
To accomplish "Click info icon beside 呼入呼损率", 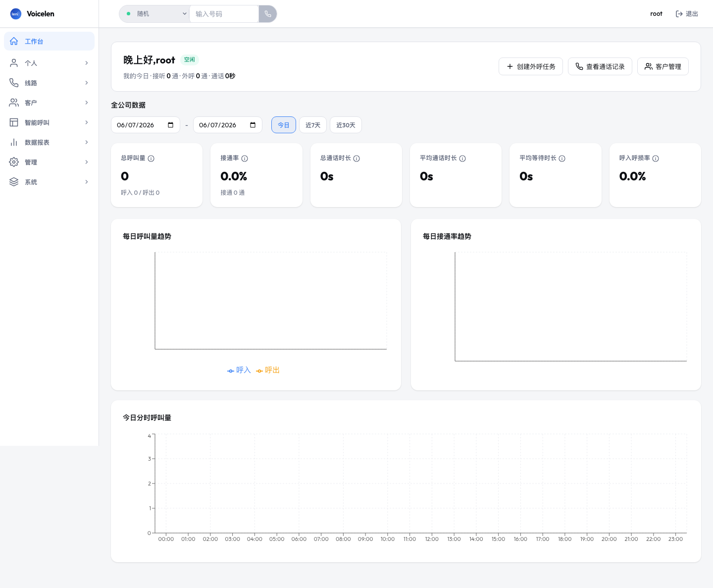I will point(656,159).
